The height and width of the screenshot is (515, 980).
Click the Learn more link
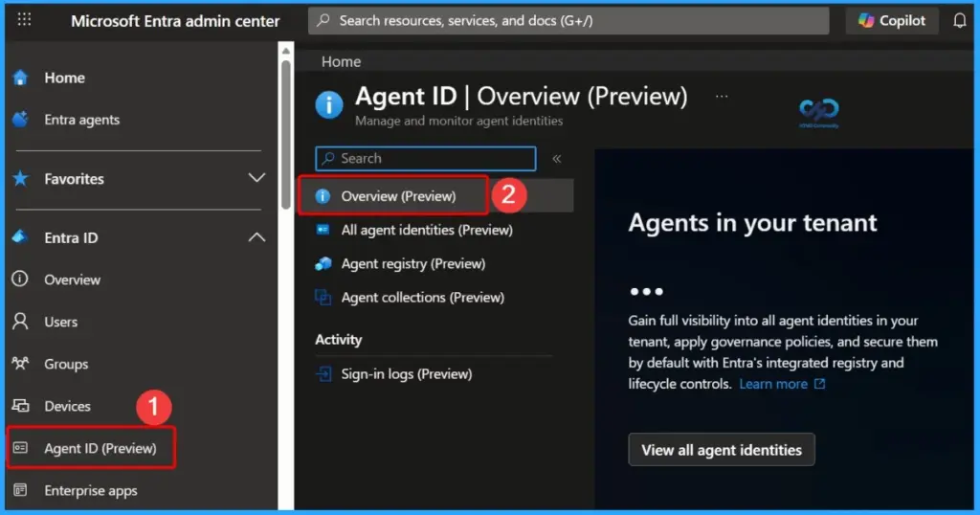[773, 384]
